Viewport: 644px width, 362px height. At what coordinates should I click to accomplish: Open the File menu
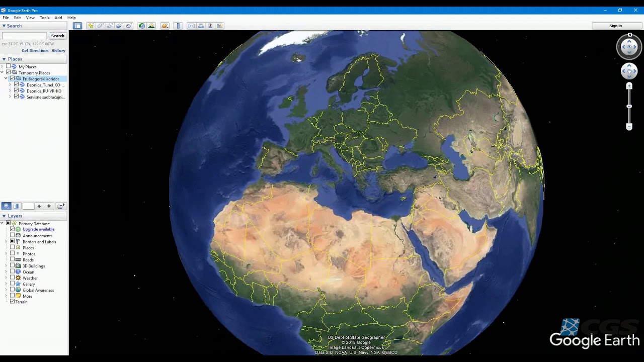6,18
